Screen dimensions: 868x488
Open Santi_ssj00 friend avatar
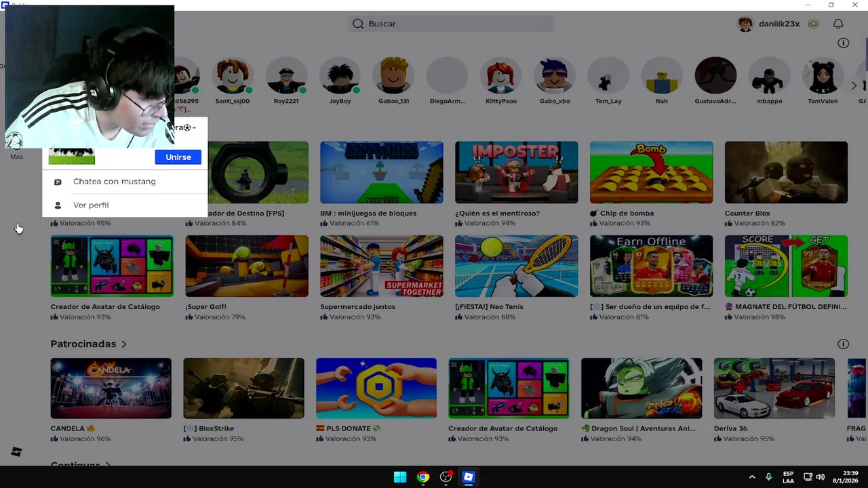point(233,75)
